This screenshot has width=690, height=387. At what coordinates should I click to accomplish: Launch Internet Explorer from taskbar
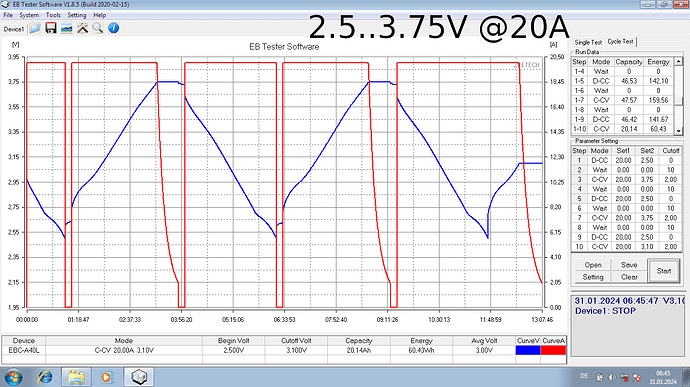[x=45, y=377]
